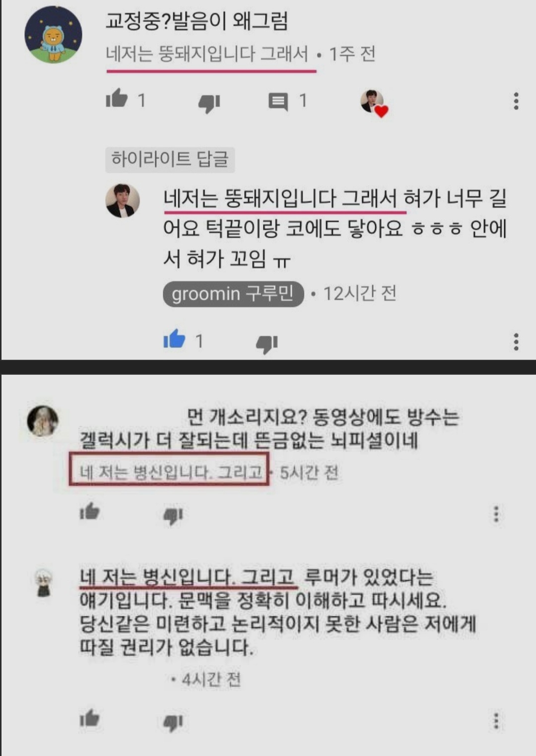Open the bear avatar commenter profile
This screenshot has width=536, height=756.
point(54,35)
